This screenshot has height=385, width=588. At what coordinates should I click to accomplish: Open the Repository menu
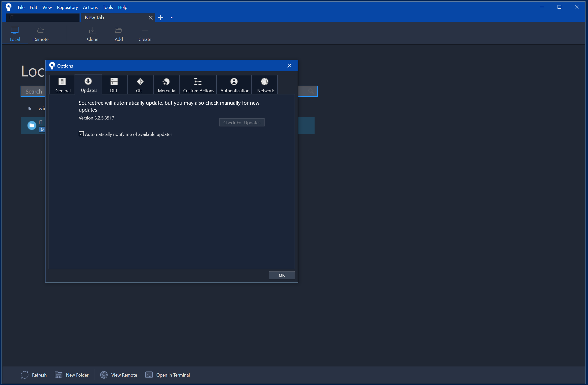(67, 7)
